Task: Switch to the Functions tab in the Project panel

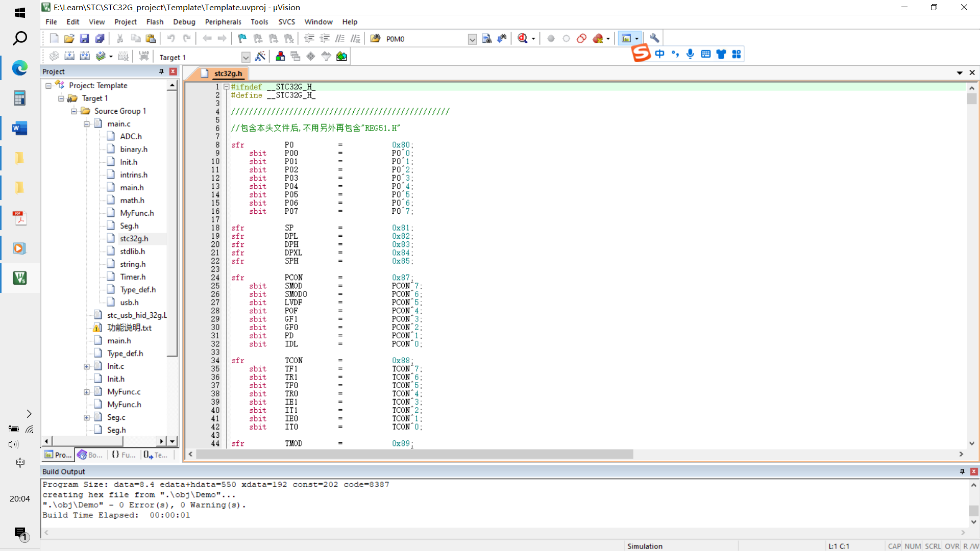Action: [x=124, y=455]
